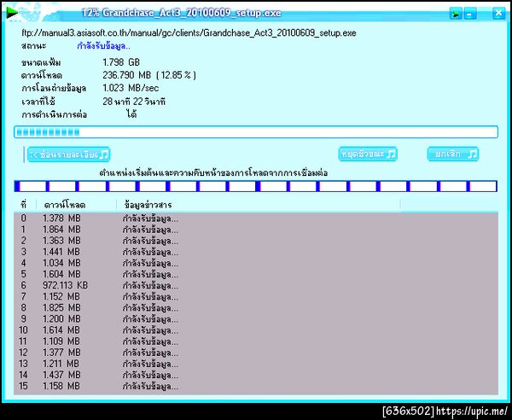Click file size value 1.798 GB

[121, 62]
